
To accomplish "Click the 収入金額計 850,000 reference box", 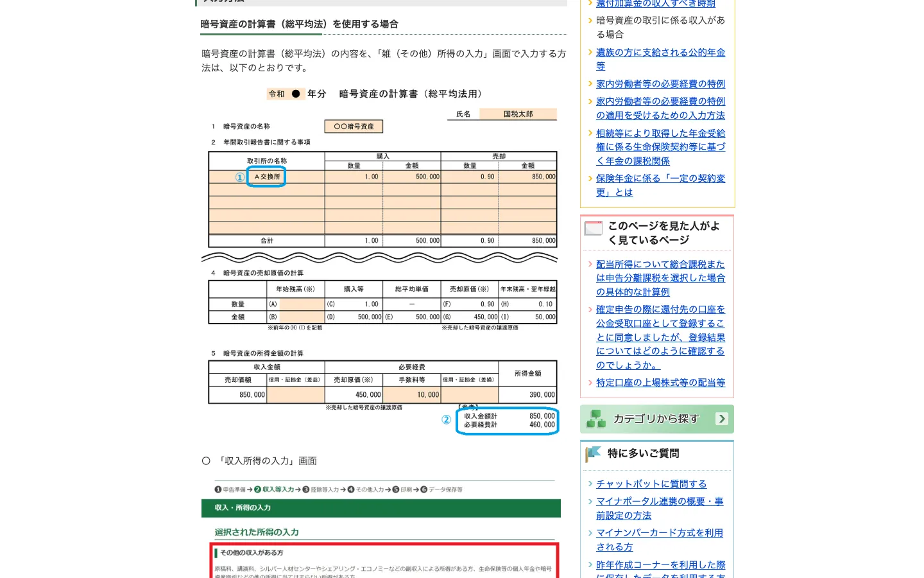I will point(508,421).
